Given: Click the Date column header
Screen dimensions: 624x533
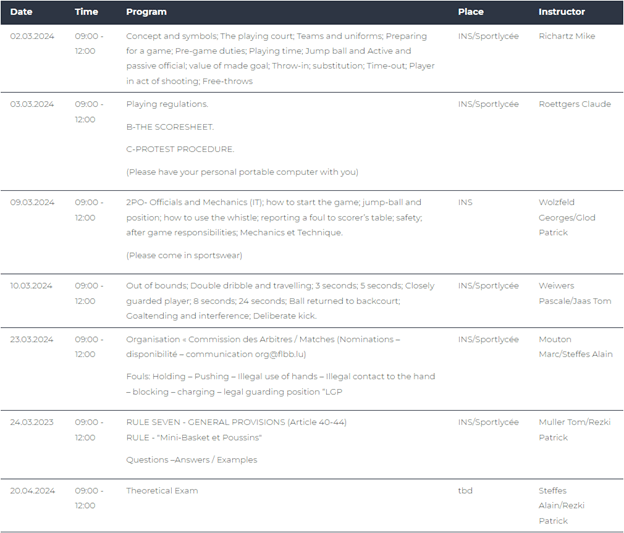Looking at the screenshot, I should tap(21, 12).
